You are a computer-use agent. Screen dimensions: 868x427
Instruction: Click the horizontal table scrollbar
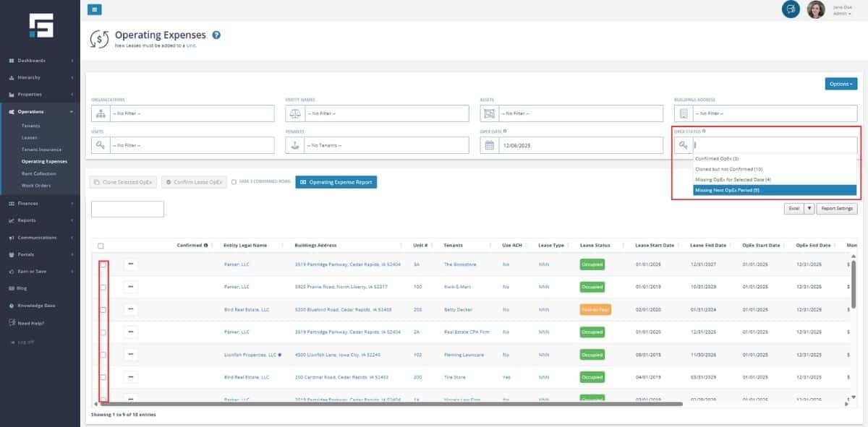point(391,404)
